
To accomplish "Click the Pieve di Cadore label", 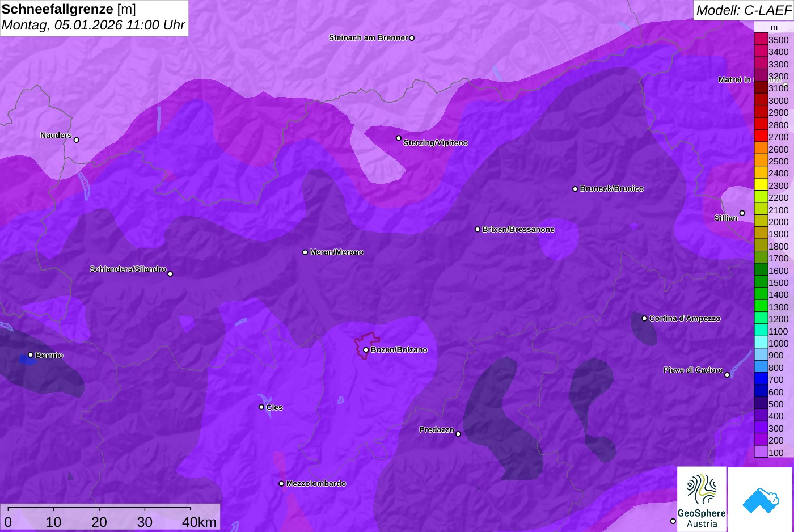I will [693, 370].
